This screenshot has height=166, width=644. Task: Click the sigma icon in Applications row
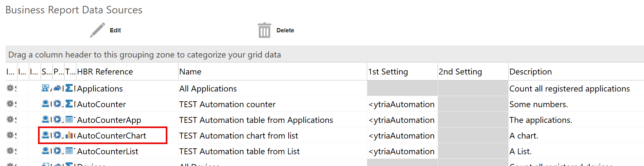(x=69, y=88)
